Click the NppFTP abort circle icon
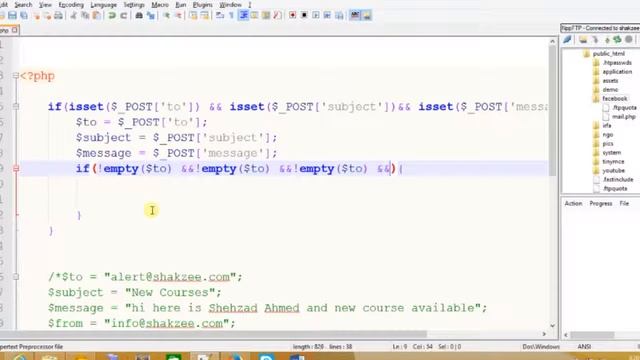Screen dimensions: 640x360 pos(629,40)
